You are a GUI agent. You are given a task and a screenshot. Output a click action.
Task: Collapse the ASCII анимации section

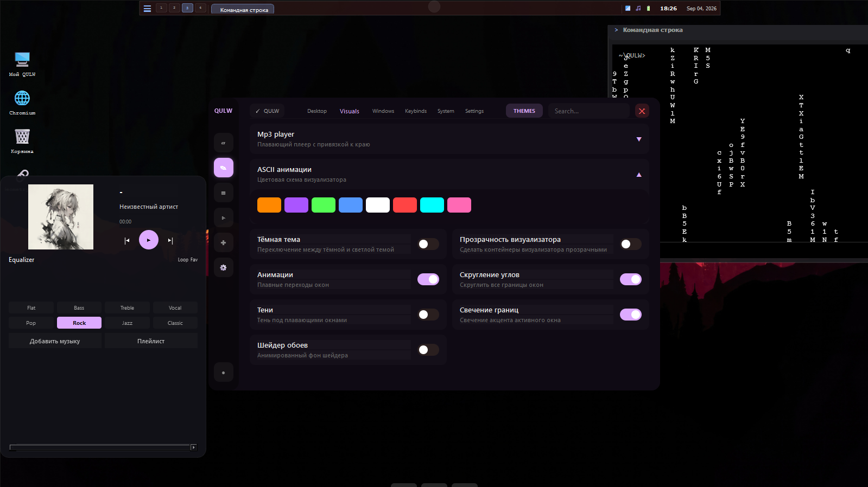(639, 175)
